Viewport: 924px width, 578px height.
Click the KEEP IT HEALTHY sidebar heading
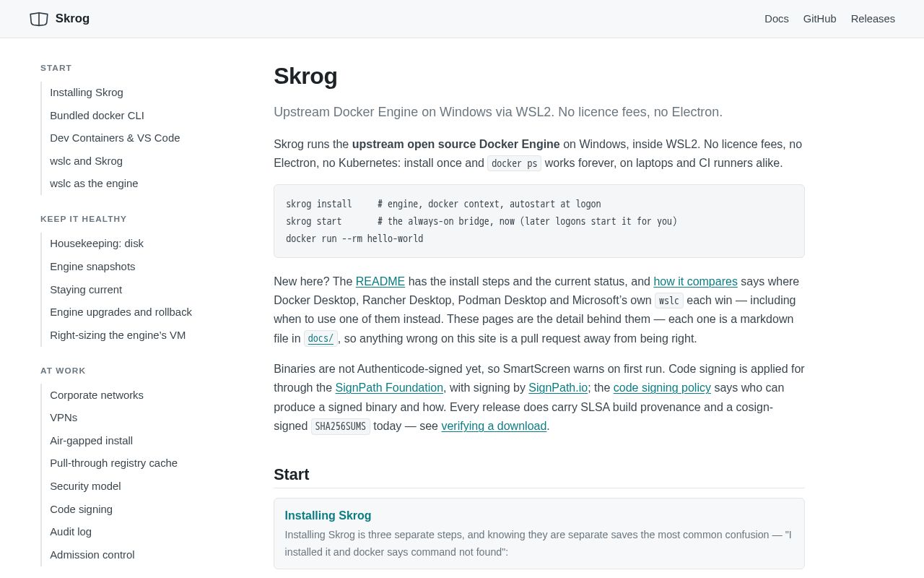coord(84,219)
